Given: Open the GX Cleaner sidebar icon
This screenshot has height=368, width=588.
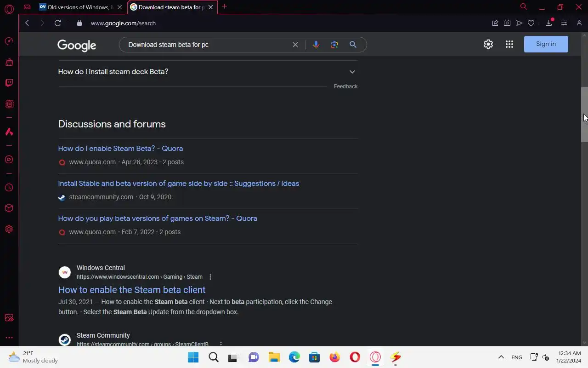Looking at the screenshot, I should (9, 62).
